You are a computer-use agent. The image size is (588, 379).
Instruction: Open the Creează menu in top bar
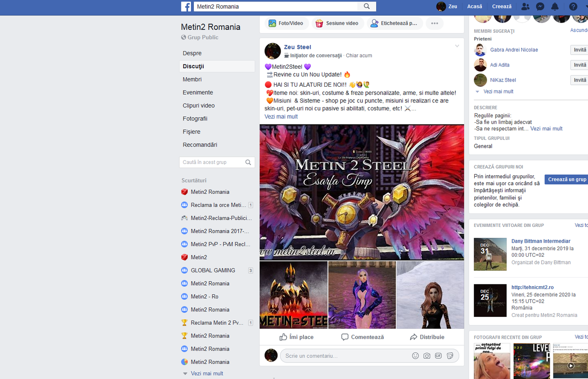click(x=502, y=7)
